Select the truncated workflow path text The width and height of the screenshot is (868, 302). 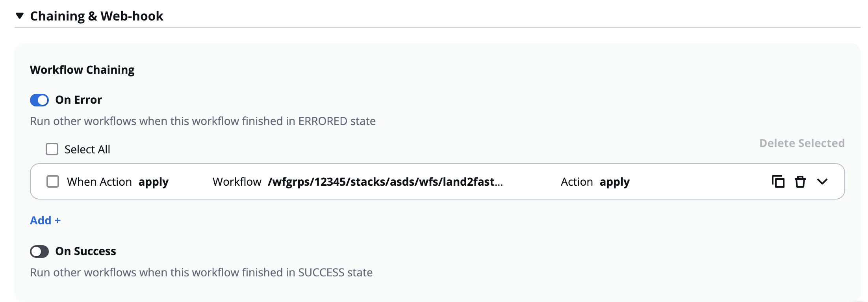click(385, 182)
